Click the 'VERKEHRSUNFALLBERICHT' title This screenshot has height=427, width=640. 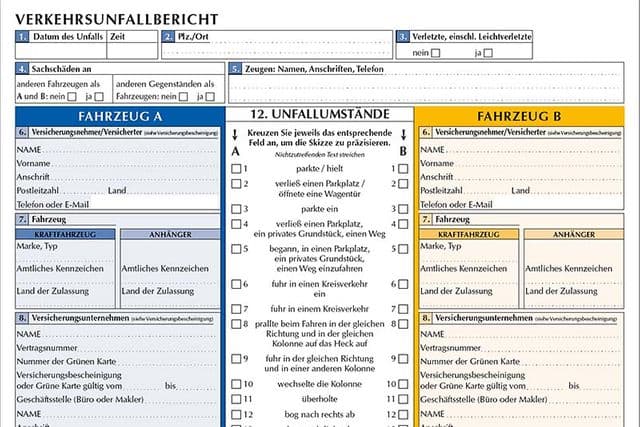point(117,19)
